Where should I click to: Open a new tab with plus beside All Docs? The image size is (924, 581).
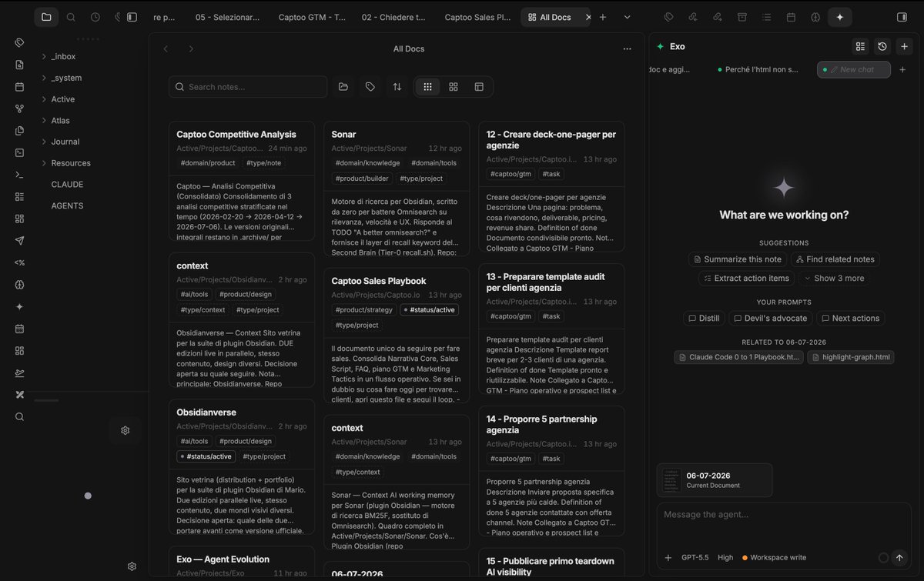point(603,17)
